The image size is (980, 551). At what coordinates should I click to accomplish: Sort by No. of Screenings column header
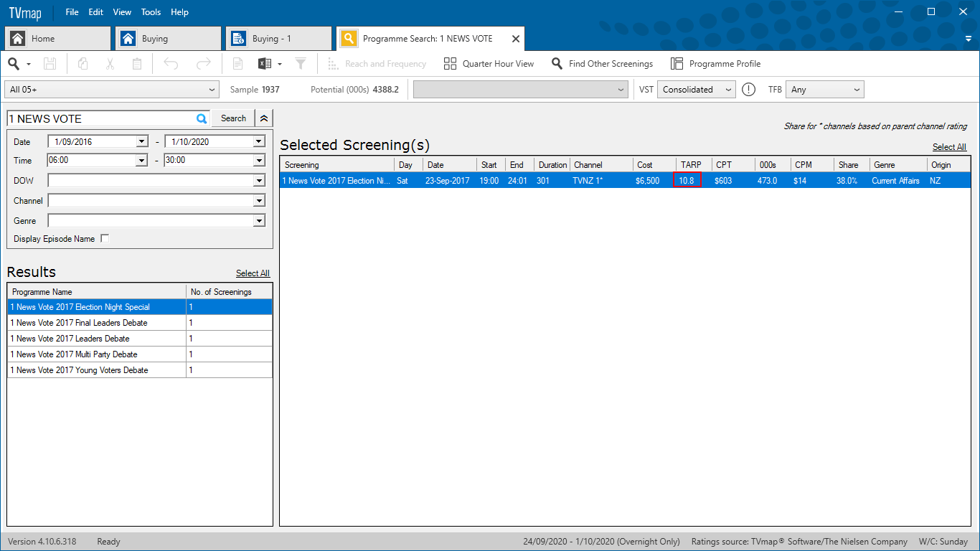(x=230, y=292)
